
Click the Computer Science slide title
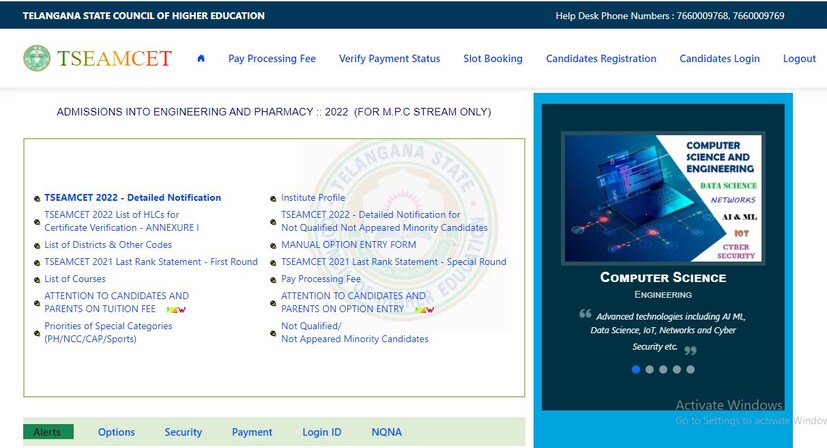[663, 278]
